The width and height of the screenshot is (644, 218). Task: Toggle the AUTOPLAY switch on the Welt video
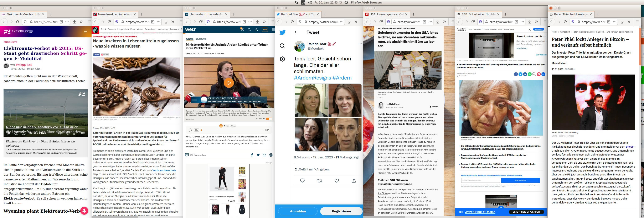(269, 119)
